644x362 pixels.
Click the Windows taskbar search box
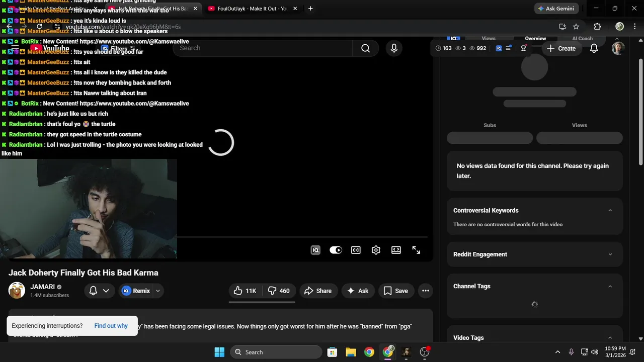276,352
